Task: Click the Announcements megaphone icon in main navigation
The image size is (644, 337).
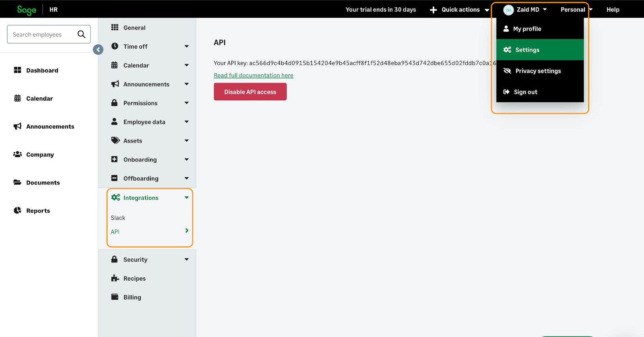Action: (x=17, y=126)
